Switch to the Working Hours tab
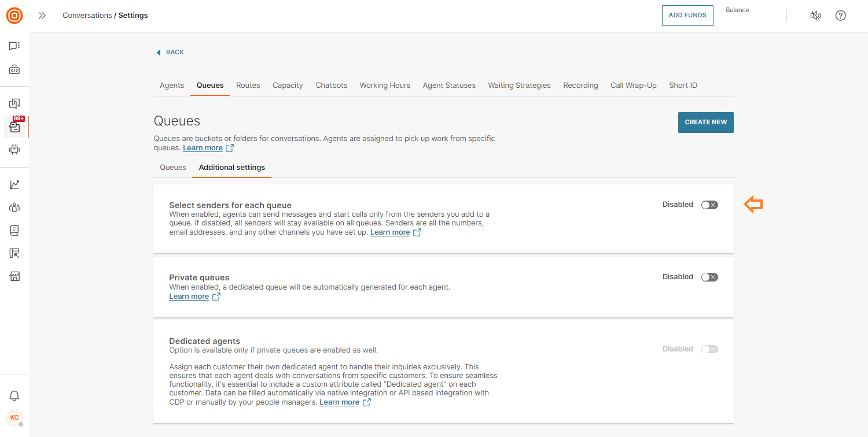 pyautogui.click(x=385, y=86)
